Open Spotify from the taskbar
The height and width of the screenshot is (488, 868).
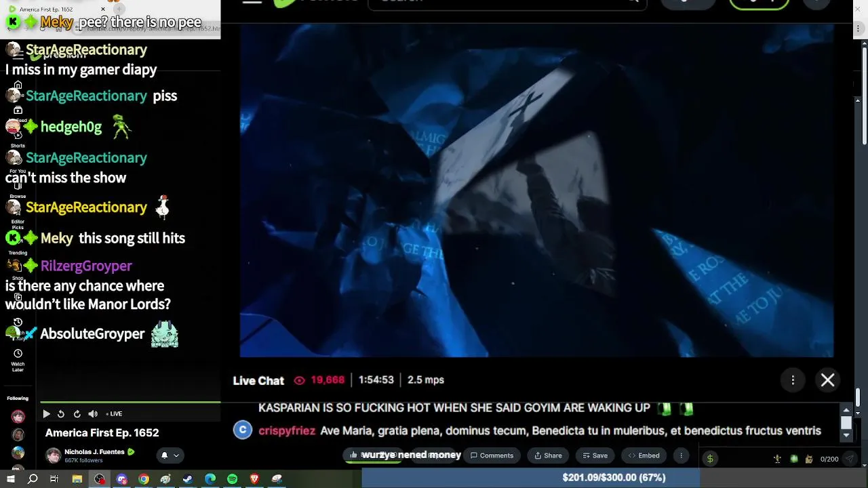tap(233, 479)
